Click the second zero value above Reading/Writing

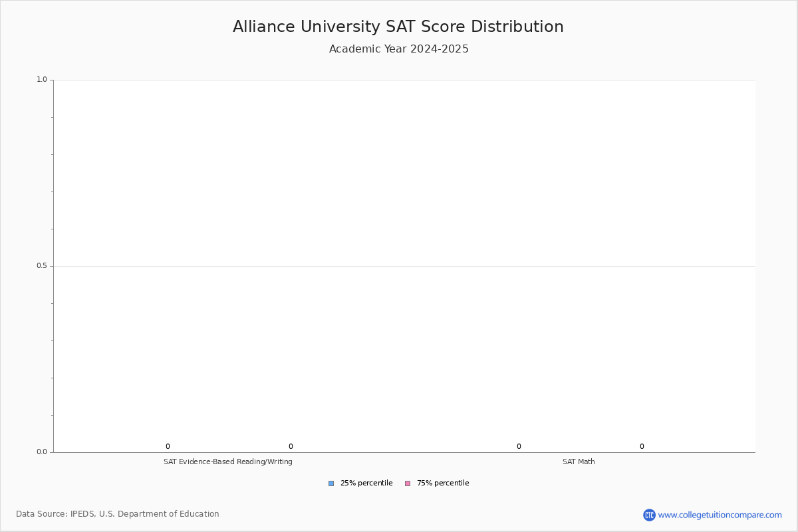click(291, 447)
